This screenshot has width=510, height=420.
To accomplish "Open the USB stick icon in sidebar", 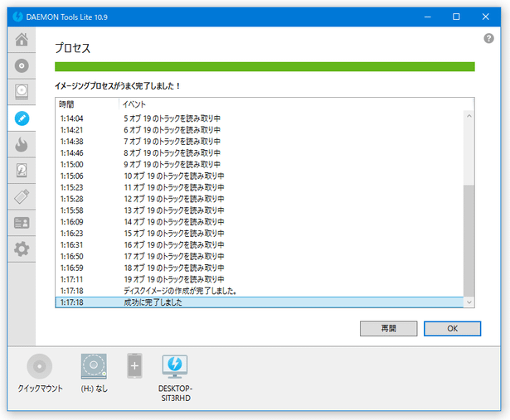I will click(x=22, y=196).
